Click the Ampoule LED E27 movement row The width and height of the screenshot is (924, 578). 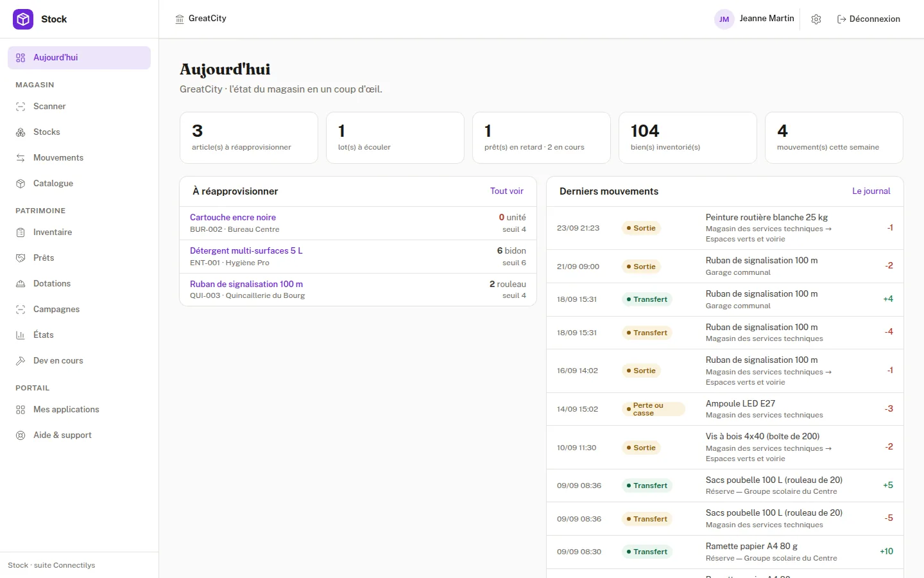coord(725,409)
